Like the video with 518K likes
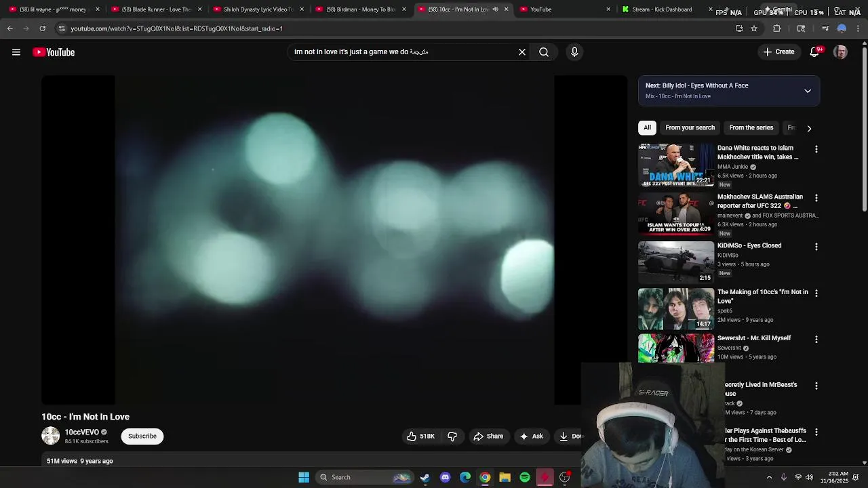 (x=420, y=436)
